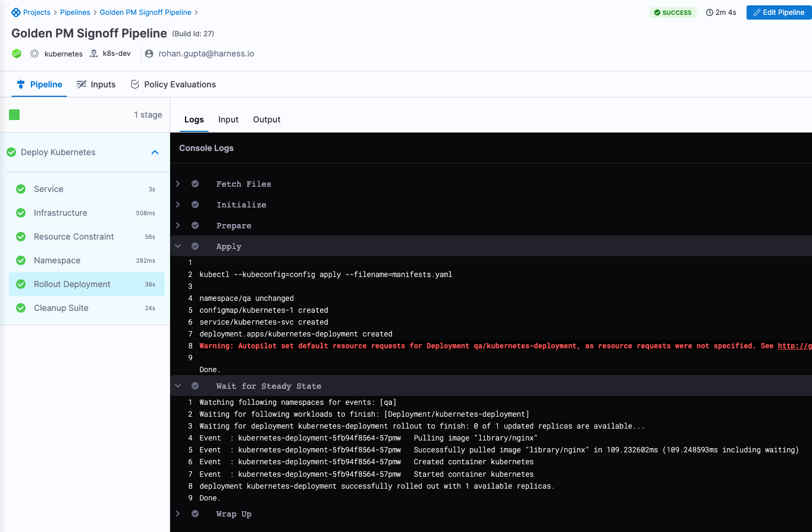812x532 pixels.
Task: Go to Pipelines in the breadcrumb
Action: click(x=75, y=12)
